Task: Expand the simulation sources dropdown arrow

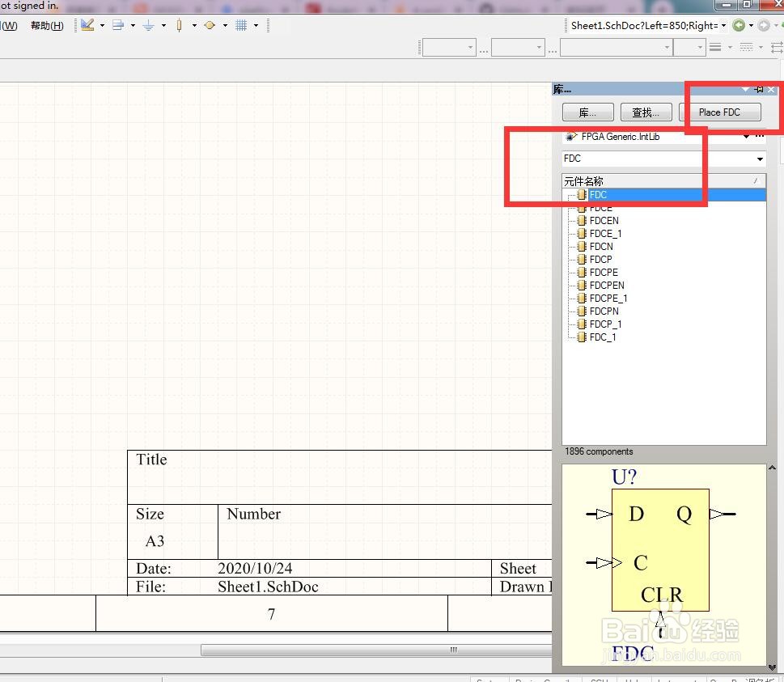Action: pyautogui.click(x=225, y=25)
